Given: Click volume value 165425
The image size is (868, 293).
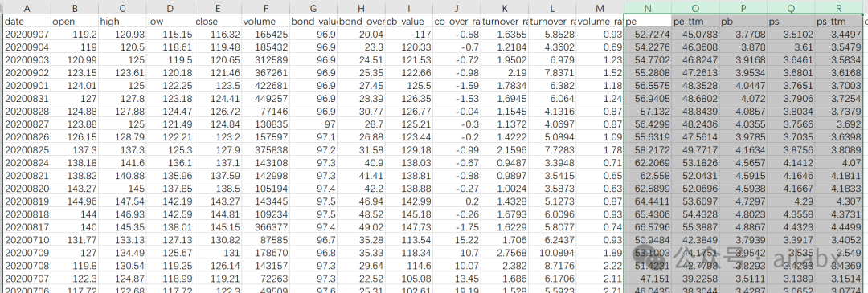Looking at the screenshot, I should [x=266, y=35].
